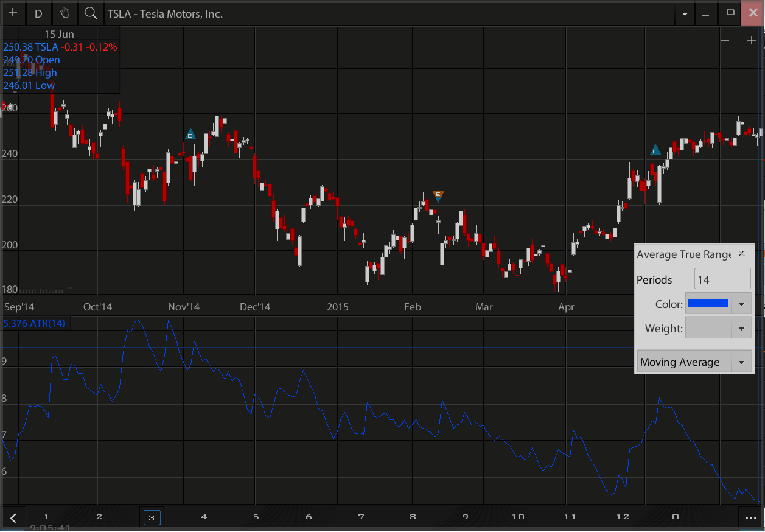The image size is (765, 532).
Task: Select the highlighted page 3 tab
Action: [x=152, y=517]
